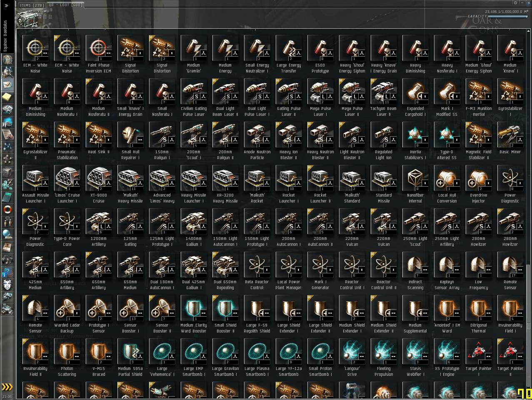This screenshot has width=532, height=400.
Task: Open the character sheet sidebar icon
Action: click(x=7, y=60)
